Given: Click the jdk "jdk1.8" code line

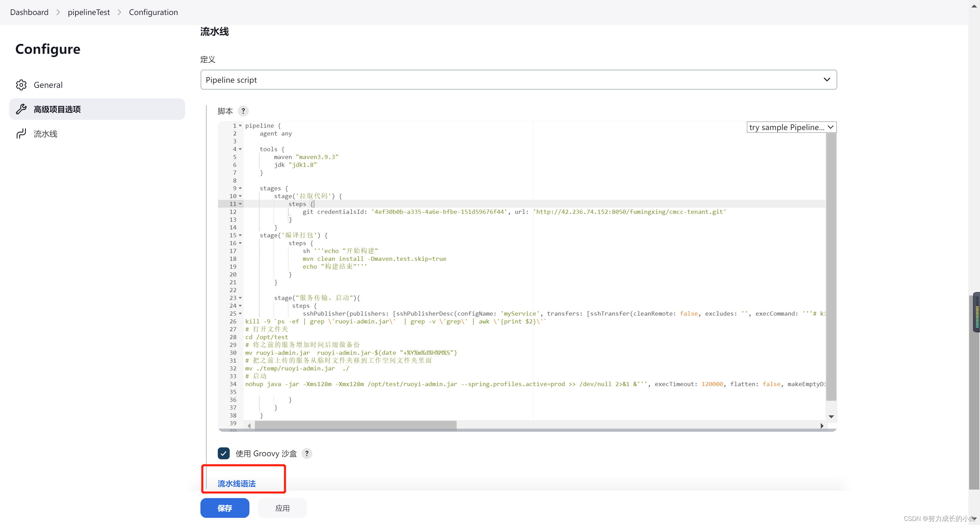Looking at the screenshot, I should (x=295, y=165).
